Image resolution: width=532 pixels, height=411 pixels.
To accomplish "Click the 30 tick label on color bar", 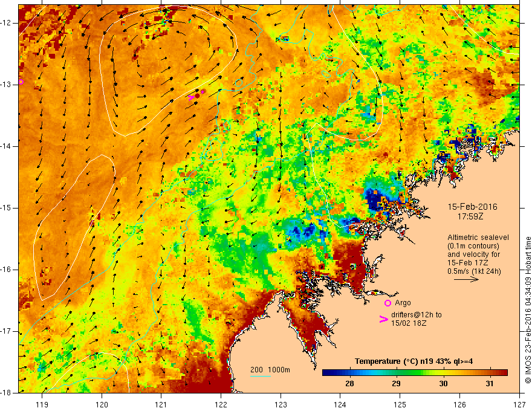I will coord(443,384).
